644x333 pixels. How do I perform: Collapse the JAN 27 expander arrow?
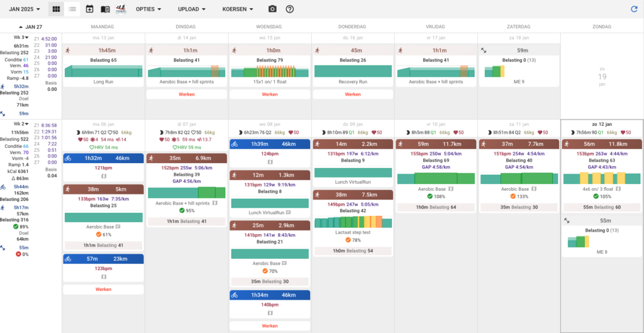(21, 27)
